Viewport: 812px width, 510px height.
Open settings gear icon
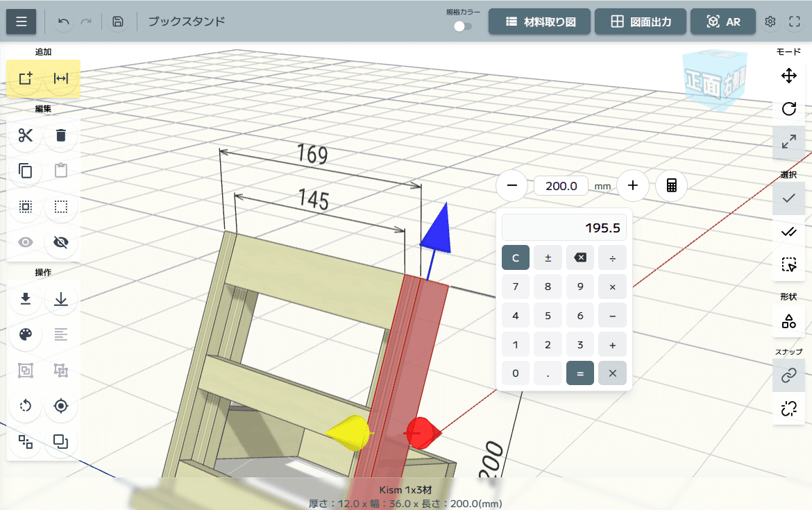click(x=770, y=22)
